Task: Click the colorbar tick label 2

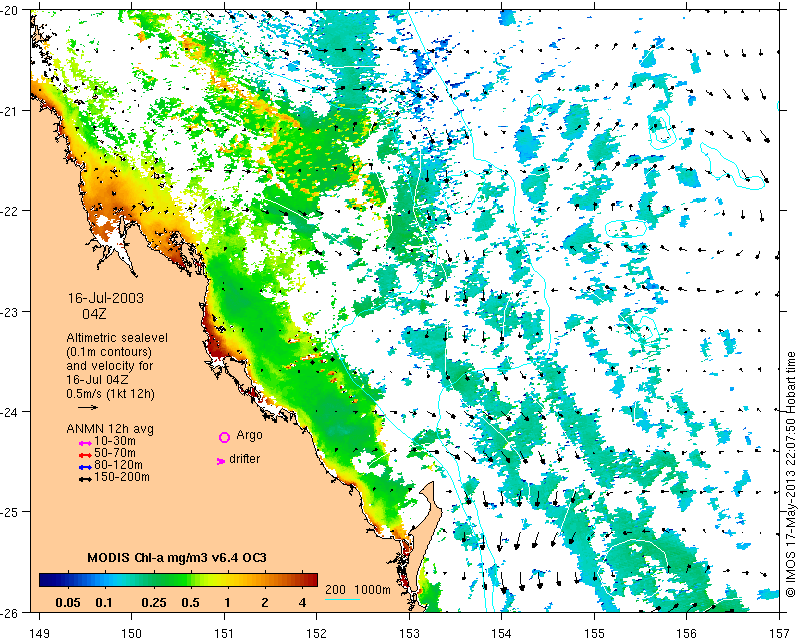Action: 264,603
